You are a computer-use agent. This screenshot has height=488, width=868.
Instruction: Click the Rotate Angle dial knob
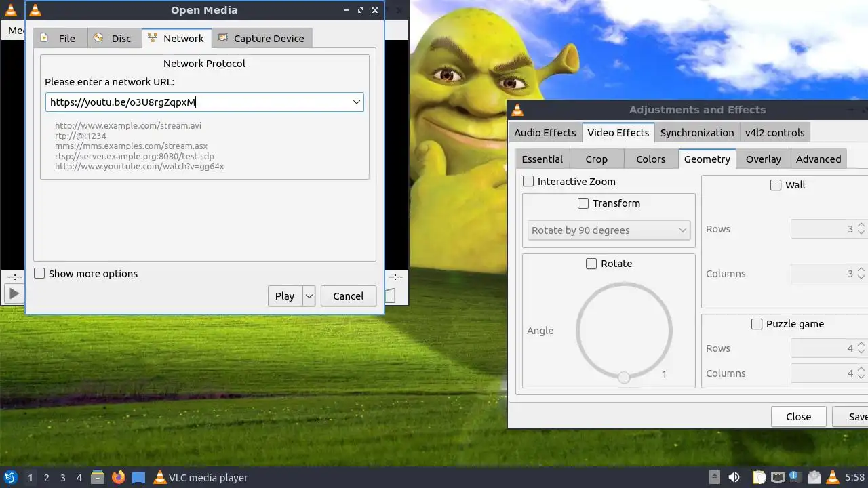pyautogui.click(x=624, y=377)
